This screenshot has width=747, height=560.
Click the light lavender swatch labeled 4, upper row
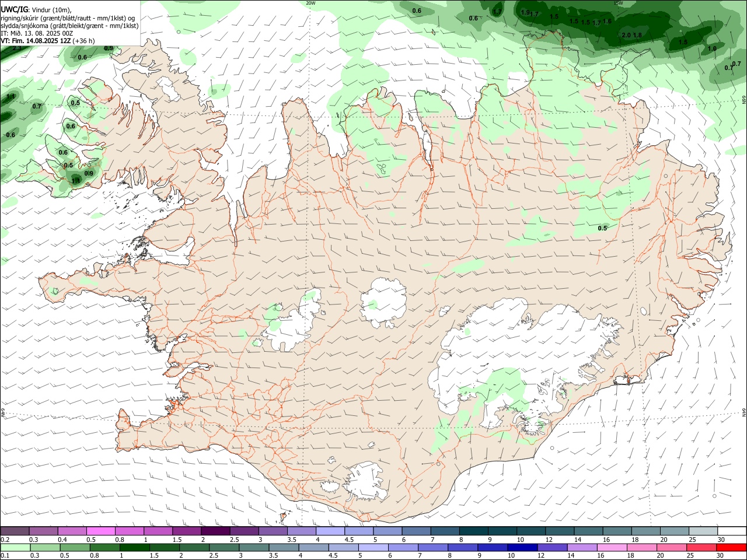[x=330, y=531]
